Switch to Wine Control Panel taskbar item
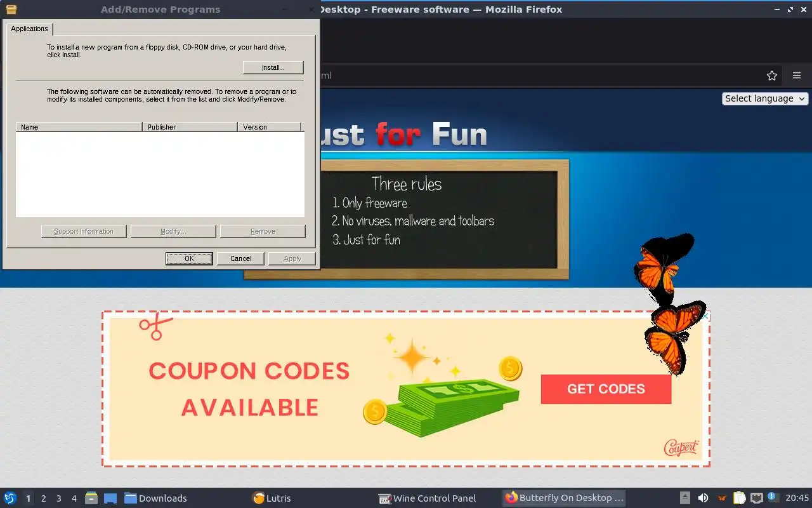The height and width of the screenshot is (508, 812). coord(427,498)
